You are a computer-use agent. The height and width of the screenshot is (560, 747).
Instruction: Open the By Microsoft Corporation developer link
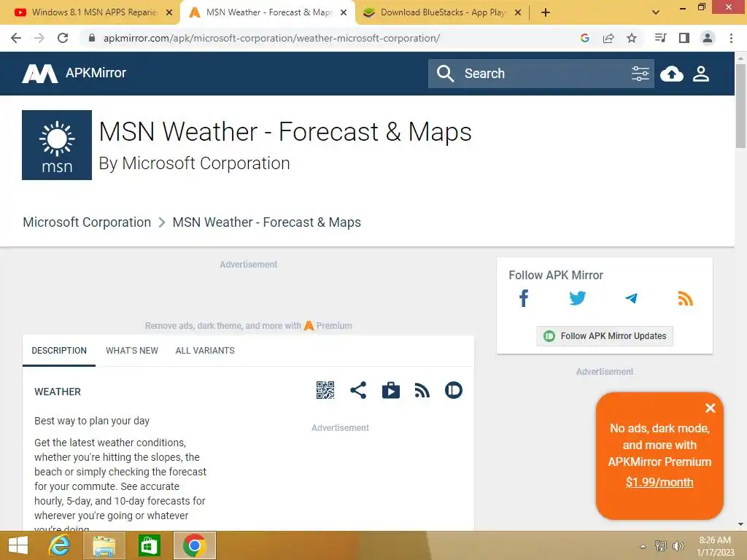194,163
